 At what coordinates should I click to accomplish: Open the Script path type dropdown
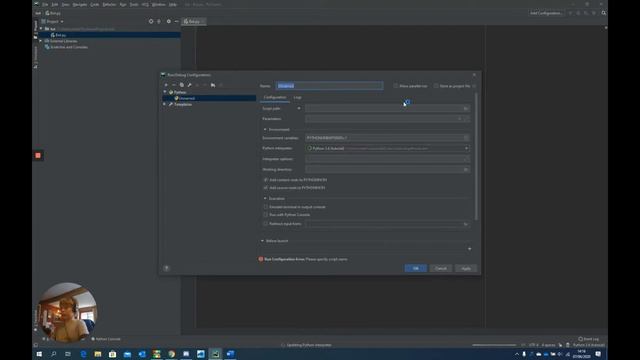pos(299,109)
